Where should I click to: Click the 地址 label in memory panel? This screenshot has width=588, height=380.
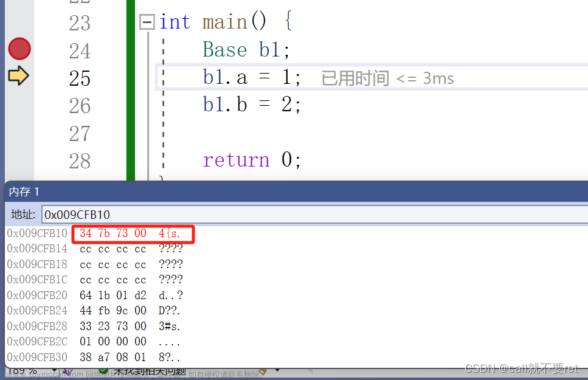(23, 215)
